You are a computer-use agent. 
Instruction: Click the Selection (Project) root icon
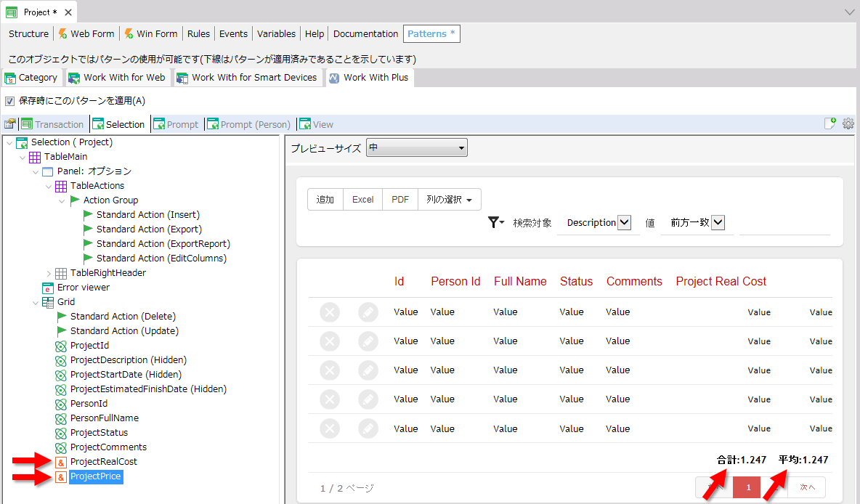tap(21, 142)
